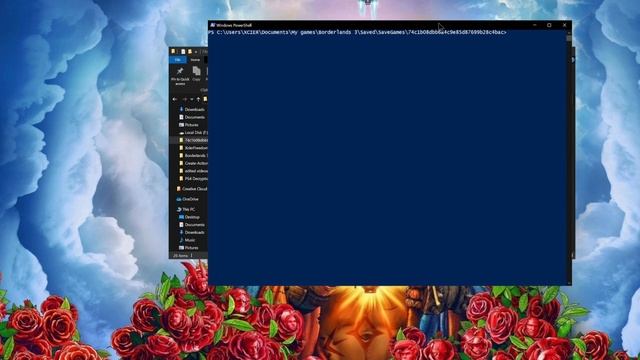Close the Windows PowerShell window
The height and width of the screenshot is (360, 640).
(x=564, y=25)
